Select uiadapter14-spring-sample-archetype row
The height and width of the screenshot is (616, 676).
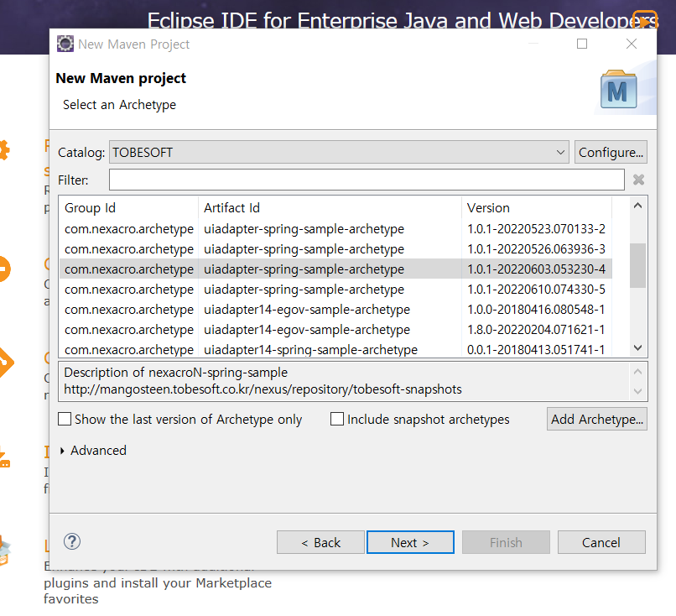[335, 349]
